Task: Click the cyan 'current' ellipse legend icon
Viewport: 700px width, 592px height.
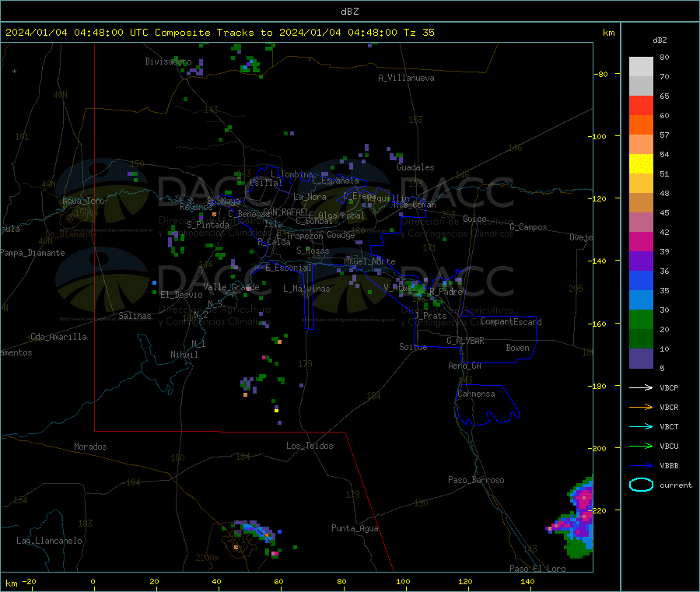Action: pyautogui.click(x=641, y=485)
